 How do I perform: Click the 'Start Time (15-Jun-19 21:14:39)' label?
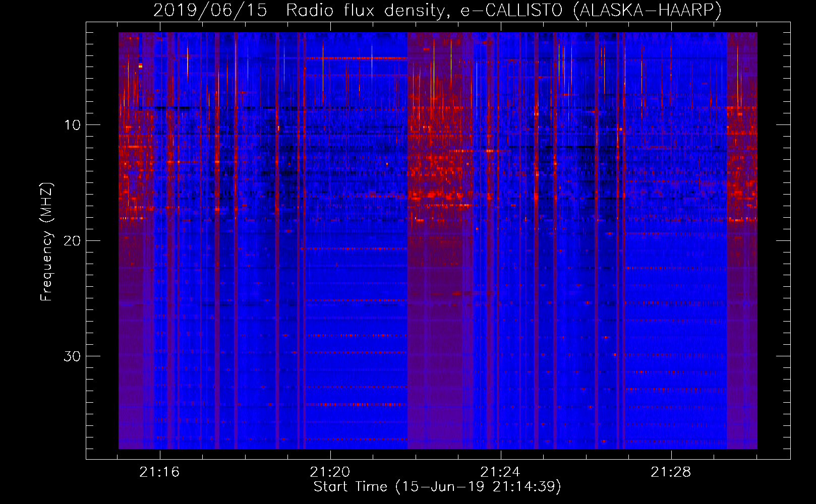[x=437, y=486]
